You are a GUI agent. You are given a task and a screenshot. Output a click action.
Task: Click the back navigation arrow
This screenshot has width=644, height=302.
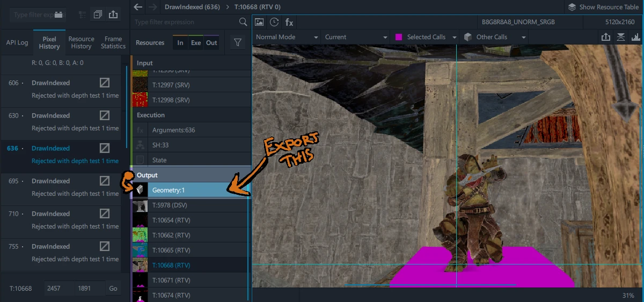pos(138,7)
